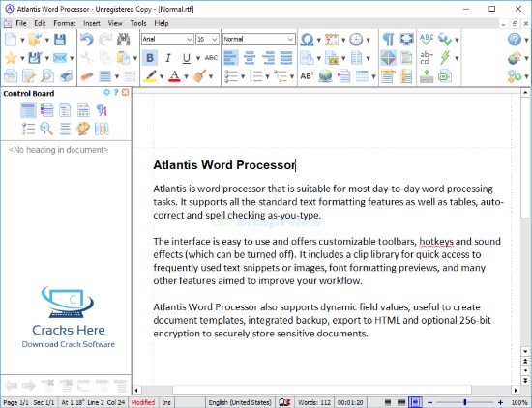
Task: Click the Favorites star icon
Action: click(x=11, y=58)
